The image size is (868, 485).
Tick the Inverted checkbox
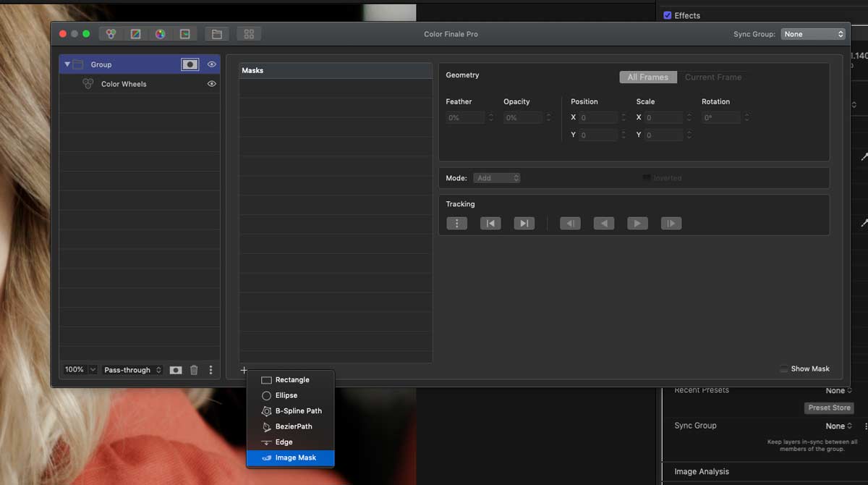[647, 178]
